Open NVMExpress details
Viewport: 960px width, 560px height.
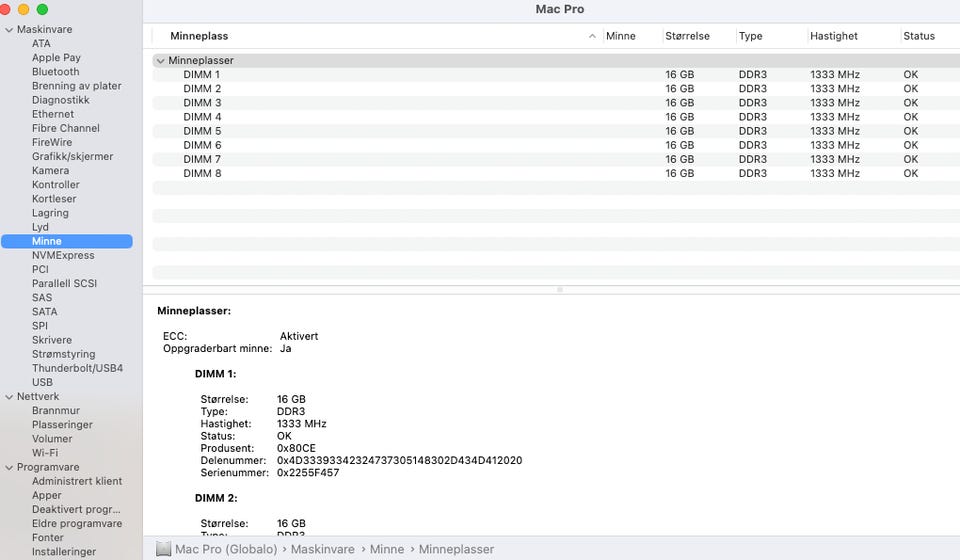(63, 255)
